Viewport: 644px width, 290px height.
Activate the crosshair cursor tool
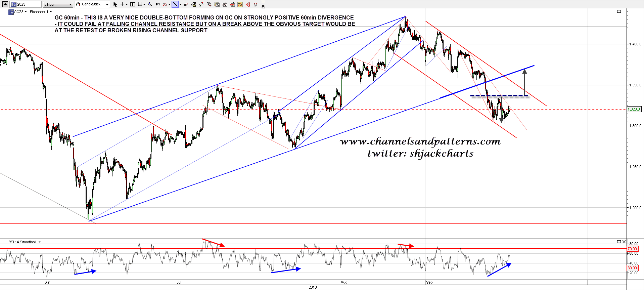123,4
